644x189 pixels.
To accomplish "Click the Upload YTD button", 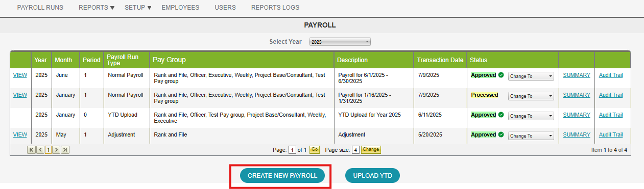I will [x=372, y=175].
